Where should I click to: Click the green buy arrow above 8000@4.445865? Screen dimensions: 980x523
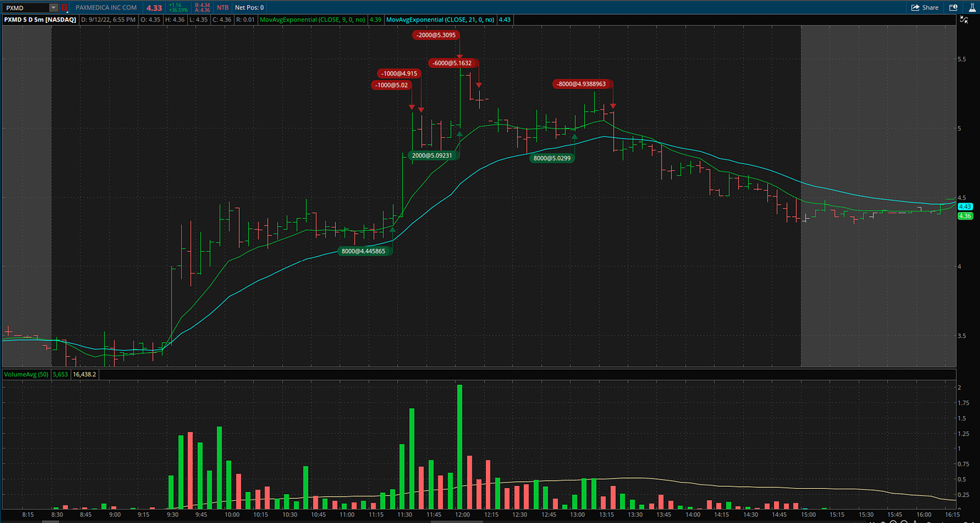point(392,230)
